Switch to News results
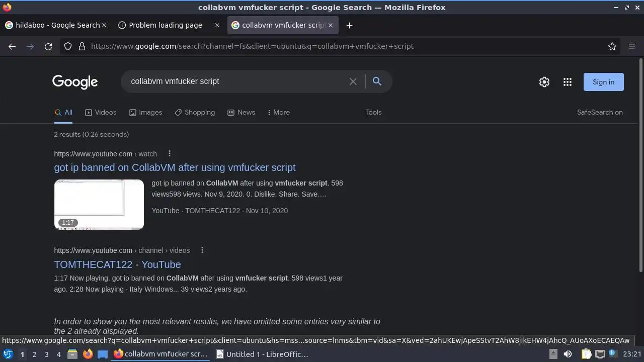This screenshot has width=644, height=362. click(242, 113)
